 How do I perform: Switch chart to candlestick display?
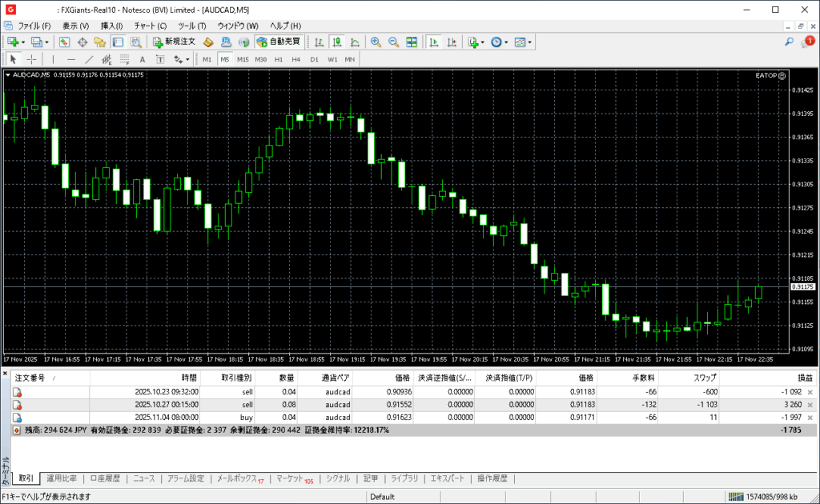tap(337, 42)
